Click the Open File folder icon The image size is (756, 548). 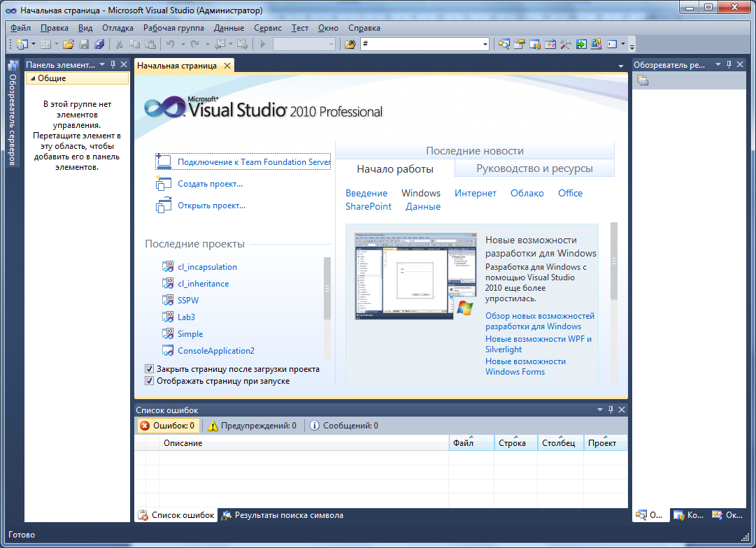click(x=69, y=44)
